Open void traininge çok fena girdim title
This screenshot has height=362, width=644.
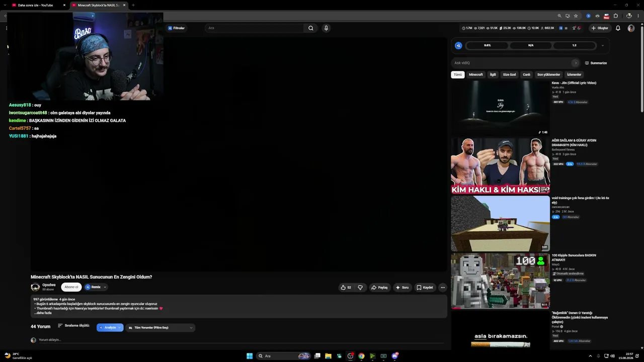pyautogui.click(x=580, y=200)
